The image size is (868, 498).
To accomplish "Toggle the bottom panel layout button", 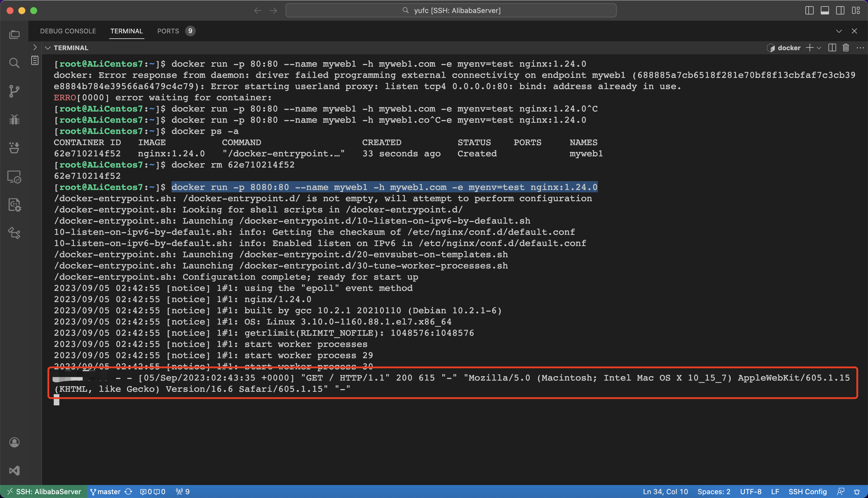I will pos(825,11).
